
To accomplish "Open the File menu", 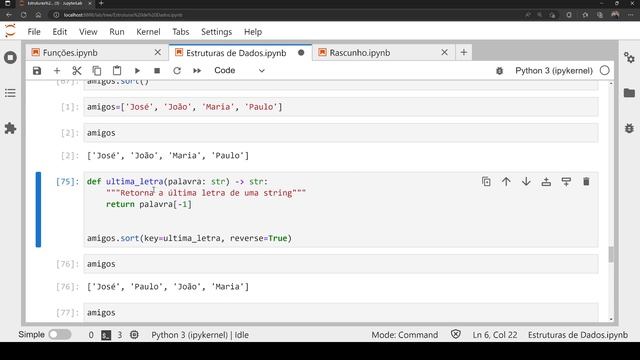I will point(34,32).
